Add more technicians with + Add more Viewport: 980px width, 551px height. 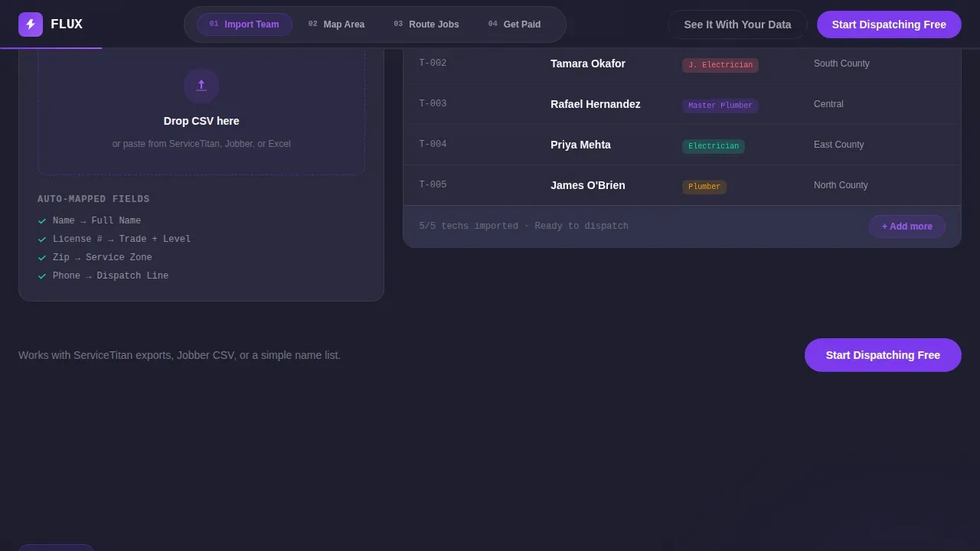907,227
